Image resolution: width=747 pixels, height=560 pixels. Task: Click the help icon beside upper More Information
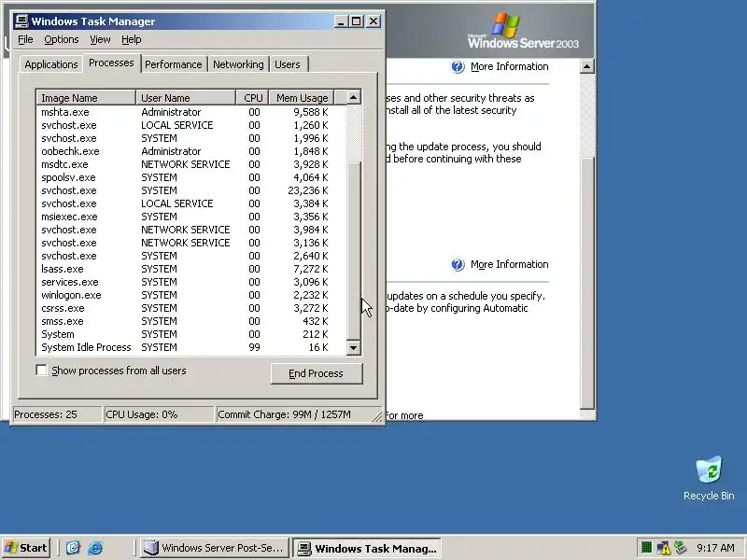tap(458, 66)
